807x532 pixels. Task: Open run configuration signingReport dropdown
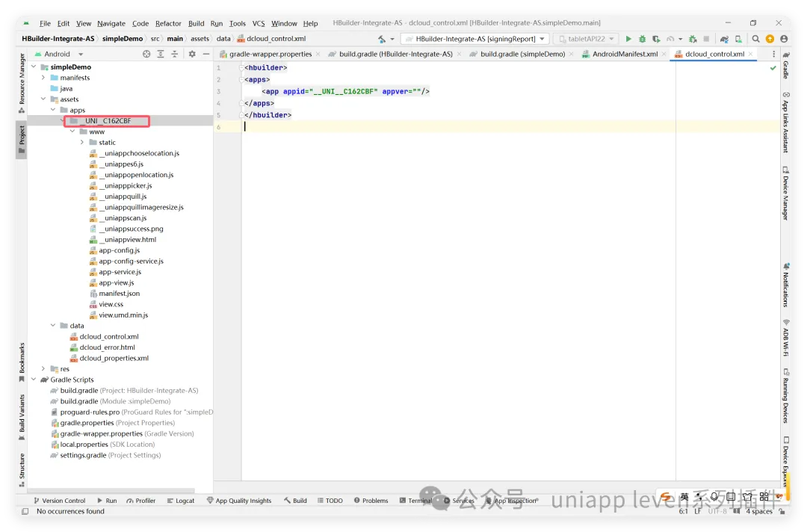click(x=475, y=39)
